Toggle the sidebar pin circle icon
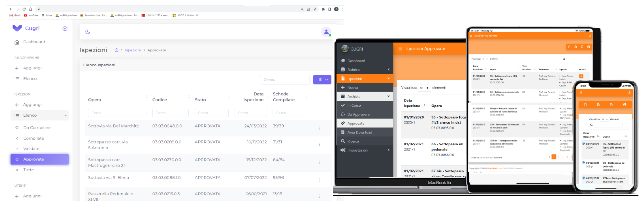 coord(65,29)
